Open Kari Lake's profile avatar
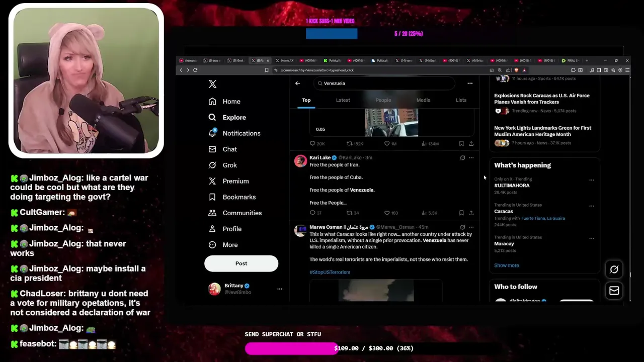Screen dimensions: 644x362 pos(300,161)
